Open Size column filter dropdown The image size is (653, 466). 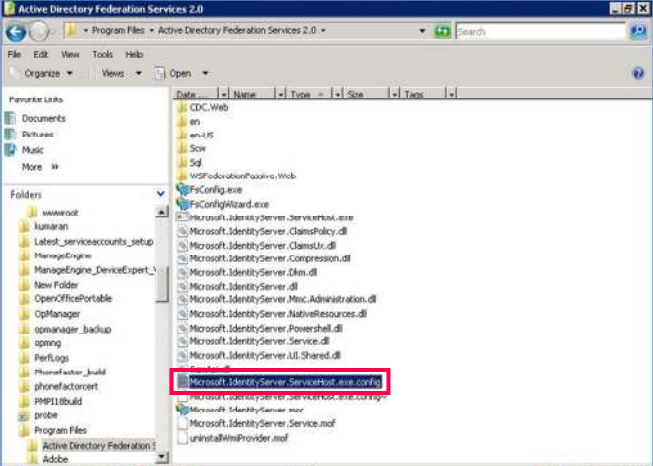point(394,95)
